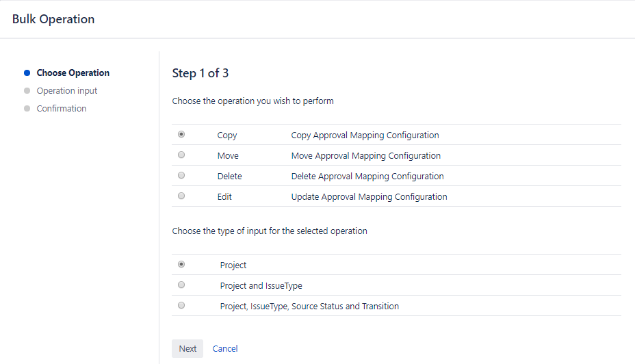Click the Cancel link
This screenshot has width=635, height=364.
225,348
